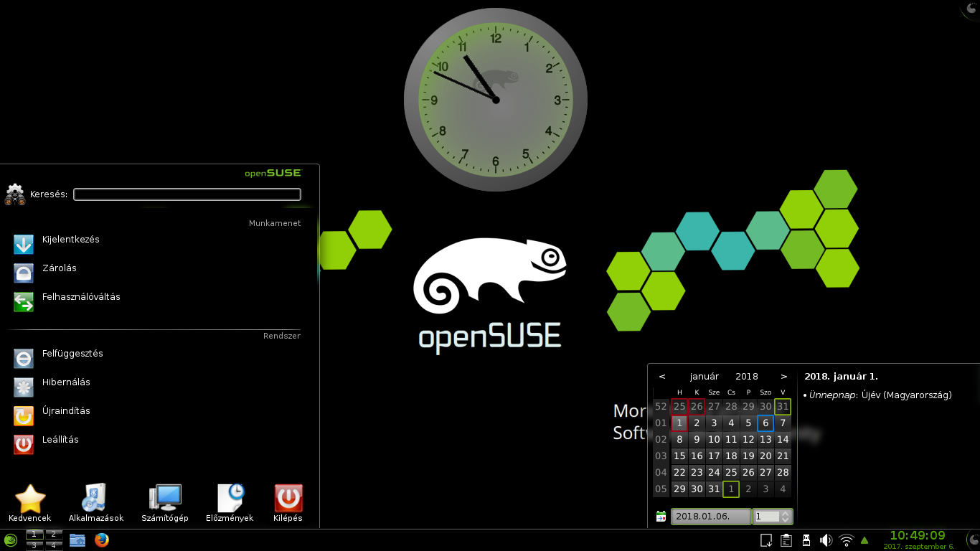
Task: Select January 15 in the calendar
Action: click(x=679, y=456)
